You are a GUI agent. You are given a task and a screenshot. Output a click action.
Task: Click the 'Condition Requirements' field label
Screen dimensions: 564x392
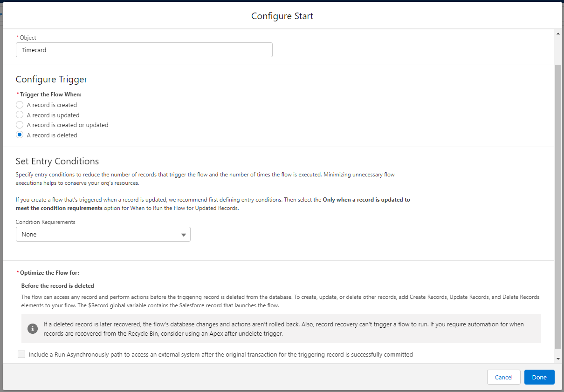(x=45, y=222)
